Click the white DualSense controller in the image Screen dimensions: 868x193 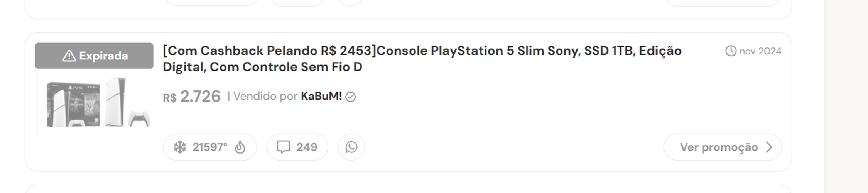click(139, 119)
